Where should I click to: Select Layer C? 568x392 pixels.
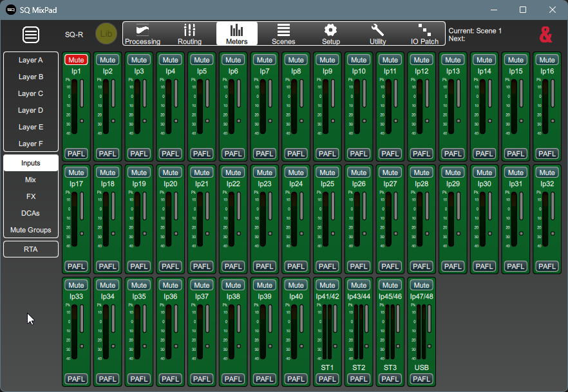(31, 93)
